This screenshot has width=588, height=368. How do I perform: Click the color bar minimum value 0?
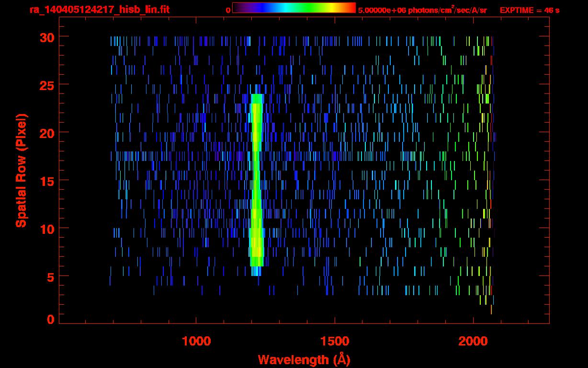228,10
